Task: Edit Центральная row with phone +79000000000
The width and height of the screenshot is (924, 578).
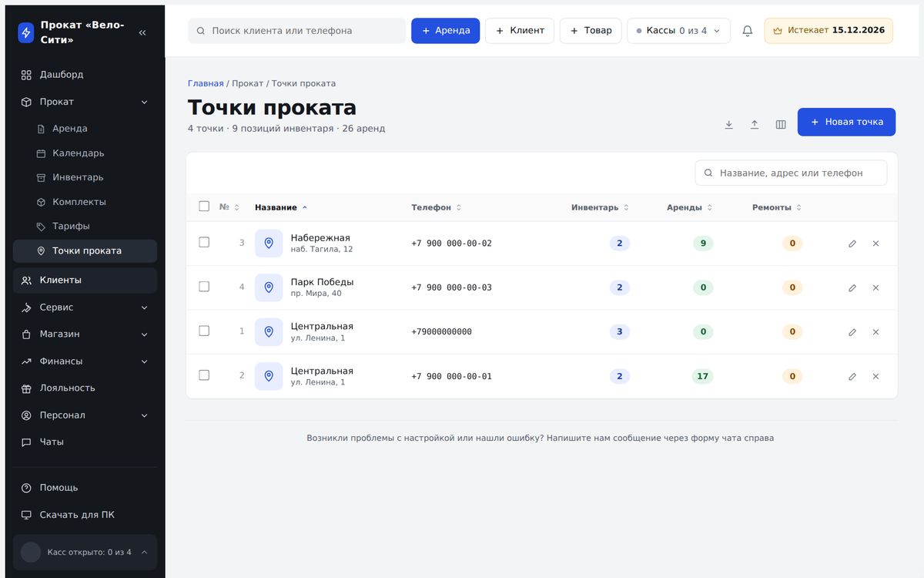Action: click(852, 332)
